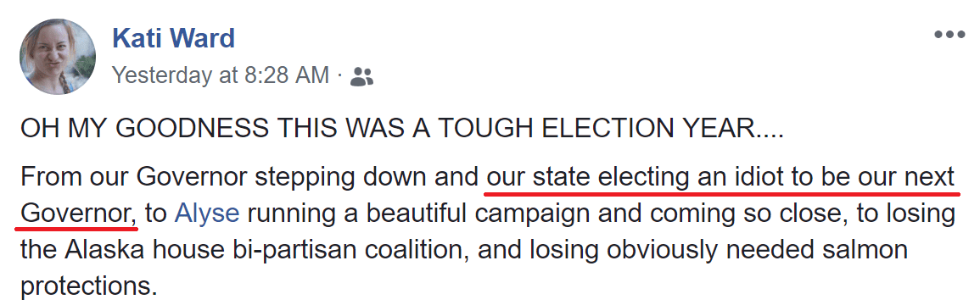Image resolution: width=980 pixels, height=305 pixels.
Task: Click the final word 'protections.'
Action: (87, 287)
